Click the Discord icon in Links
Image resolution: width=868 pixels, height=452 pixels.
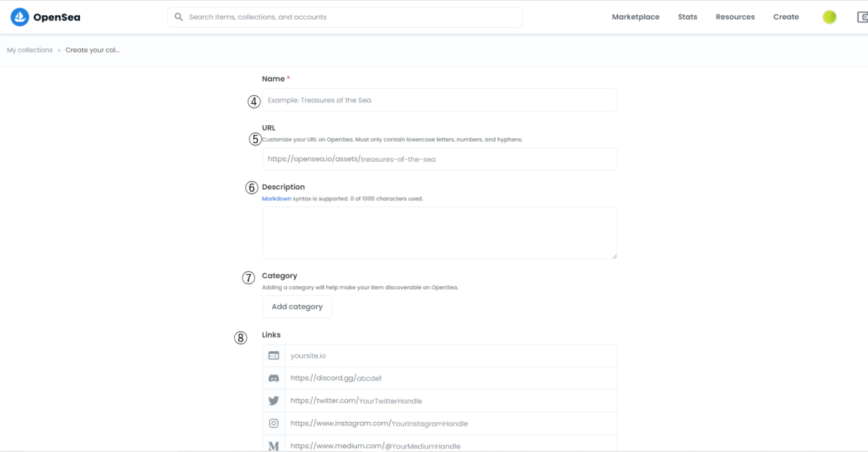coord(274,378)
